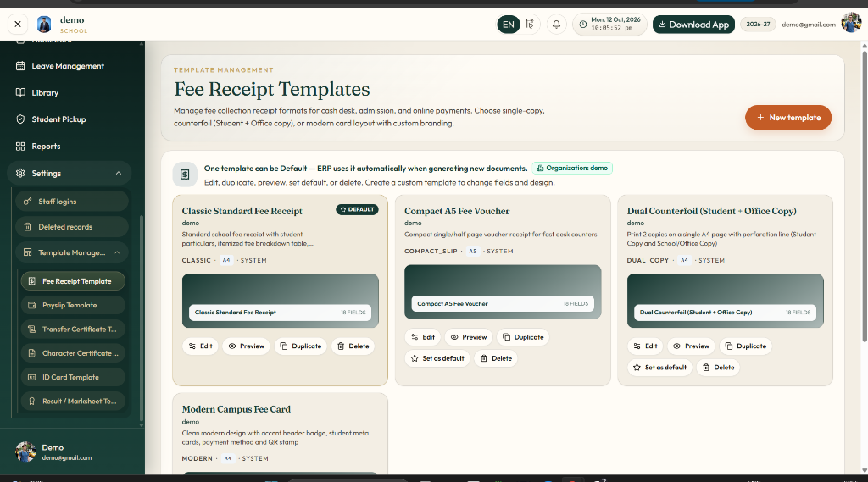Delete the Classic Standard Fee Receipt
Screen dimensions: 868x482
(x=353, y=346)
